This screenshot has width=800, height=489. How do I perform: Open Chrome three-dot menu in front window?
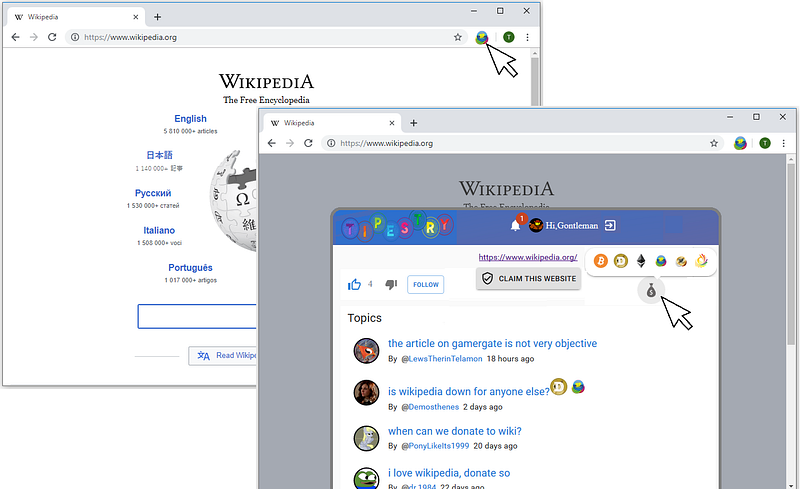(784, 143)
